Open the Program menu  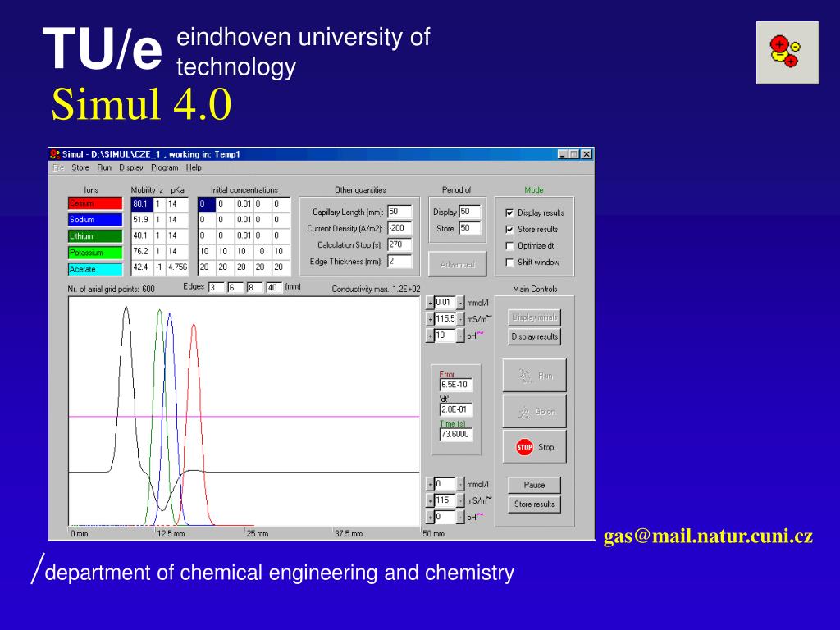(164, 167)
